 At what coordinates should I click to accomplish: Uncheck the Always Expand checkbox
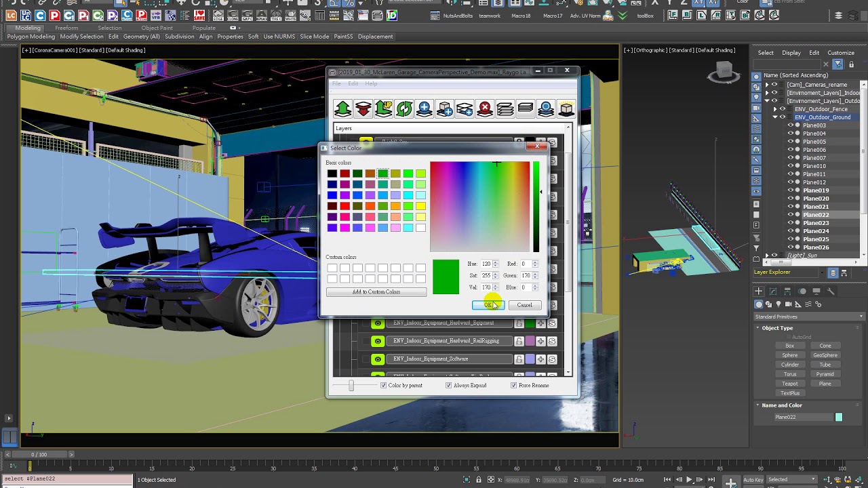tap(448, 385)
